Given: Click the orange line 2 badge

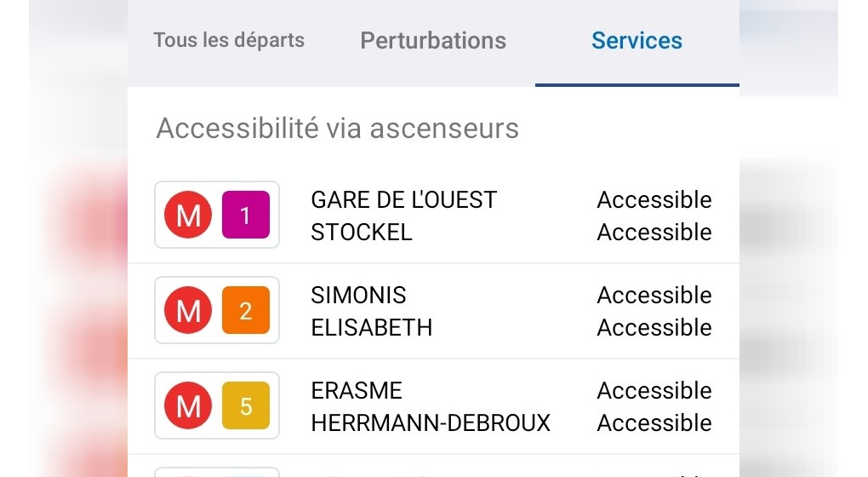Looking at the screenshot, I should pos(246,311).
